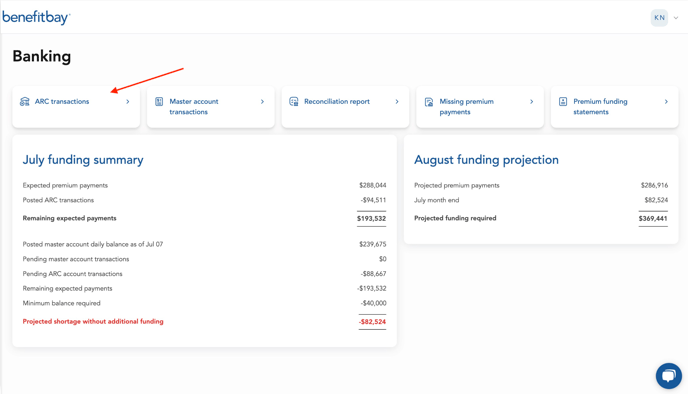688x394 pixels.
Task: Click the KN user avatar
Action: [659, 18]
